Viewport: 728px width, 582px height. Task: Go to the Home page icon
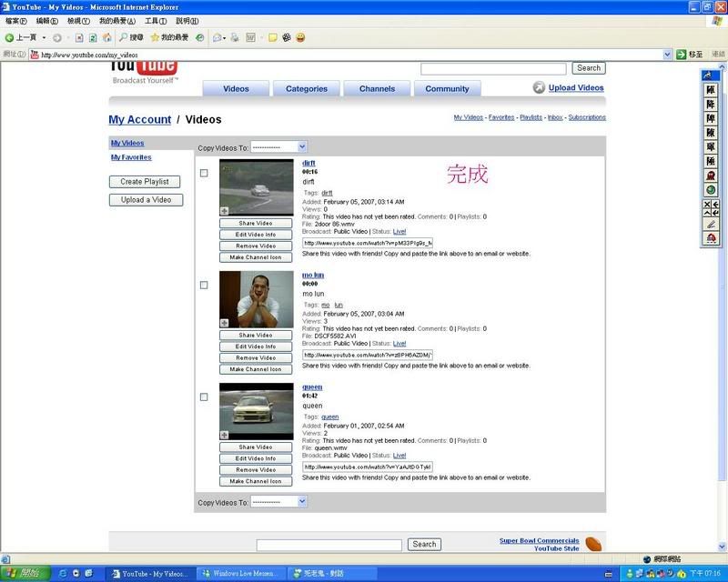coord(107,37)
